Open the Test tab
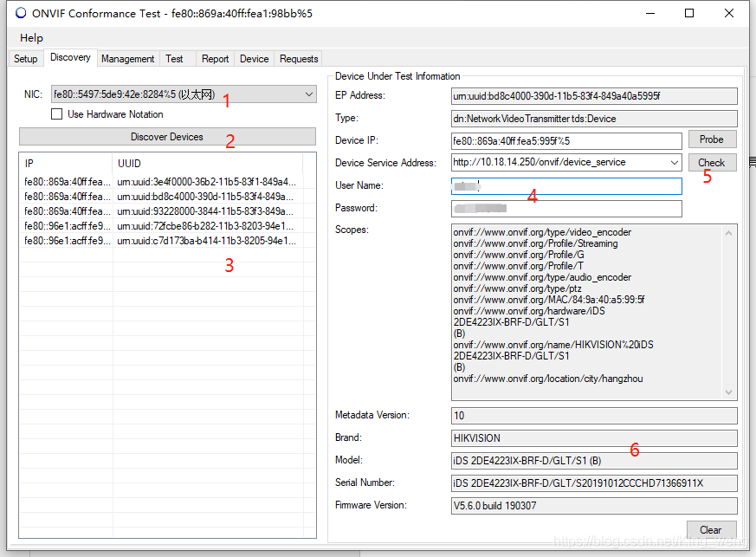 point(176,58)
